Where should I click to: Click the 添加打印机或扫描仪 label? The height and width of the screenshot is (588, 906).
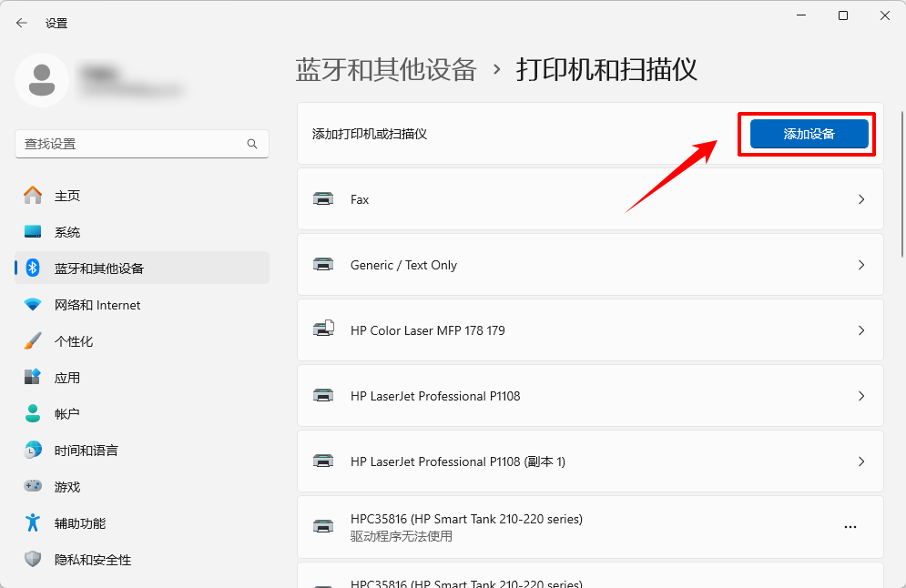click(369, 134)
